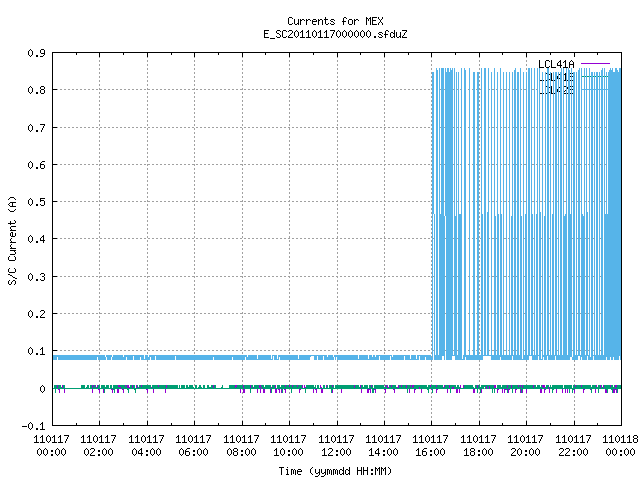
Task: Click the y-axis tick value "0.2"
Action: (x=36, y=314)
